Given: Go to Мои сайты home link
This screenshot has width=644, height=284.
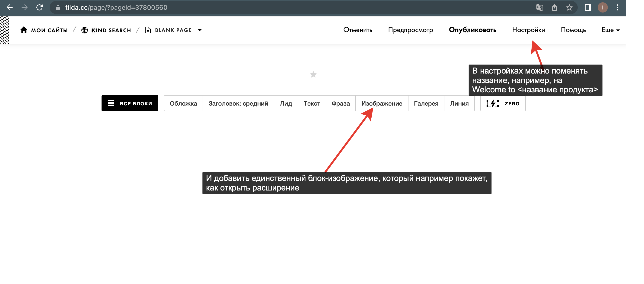Looking at the screenshot, I should click(44, 30).
